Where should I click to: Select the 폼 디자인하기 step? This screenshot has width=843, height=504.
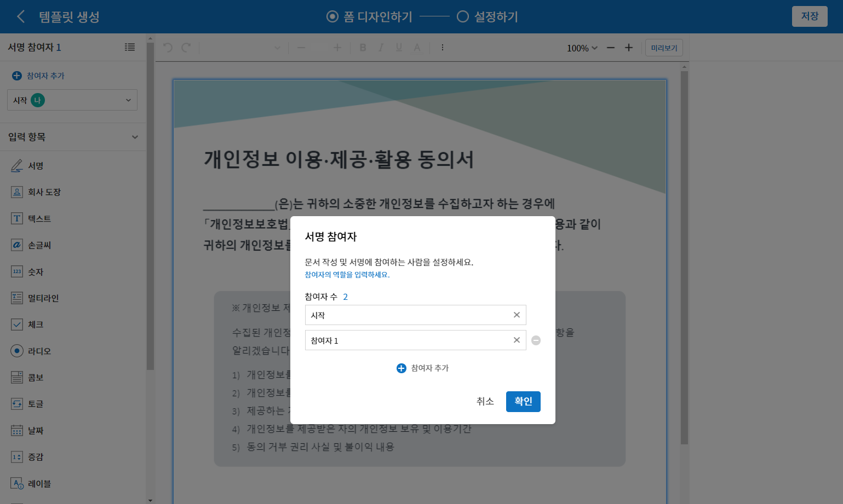pyautogui.click(x=369, y=16)
